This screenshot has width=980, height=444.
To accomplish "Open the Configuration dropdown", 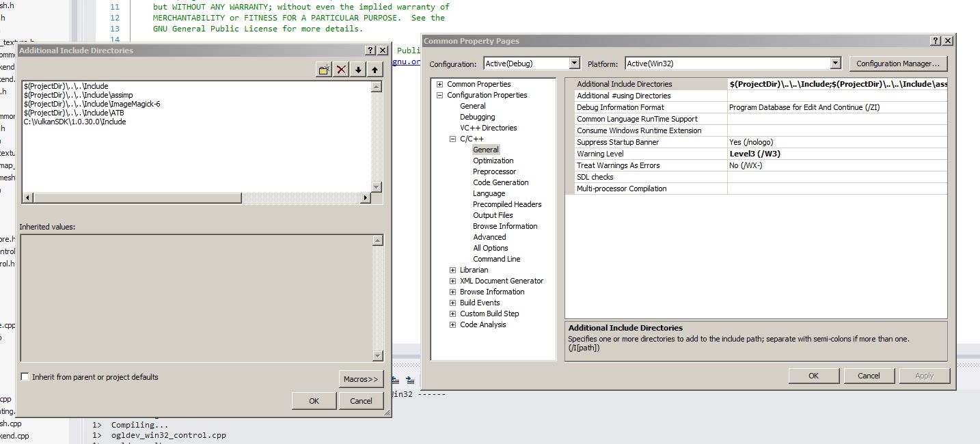I will pos(574,64).
